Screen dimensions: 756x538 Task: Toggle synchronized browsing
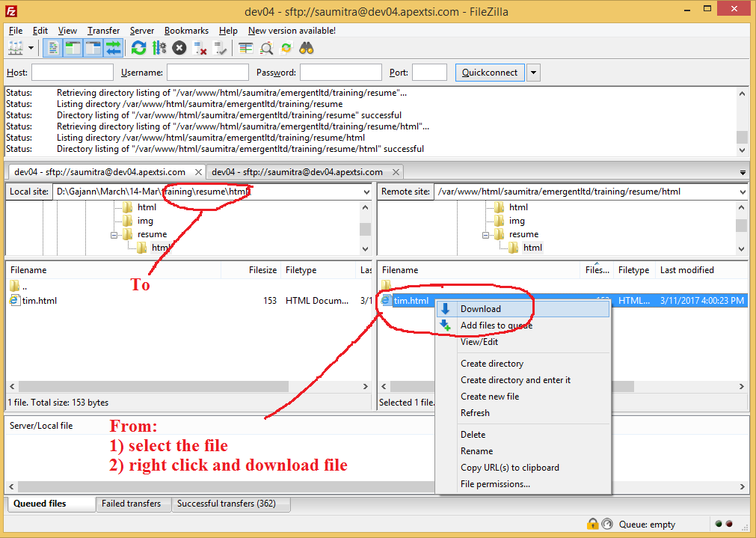[x=286, y=48]
